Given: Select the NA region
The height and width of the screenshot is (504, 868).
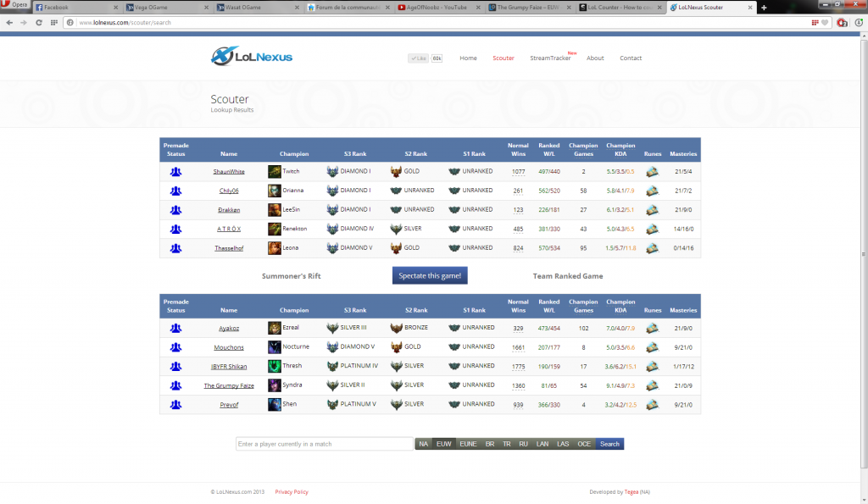Looking at the screenshot, I should pyautogui.click(x=424, y=444).
